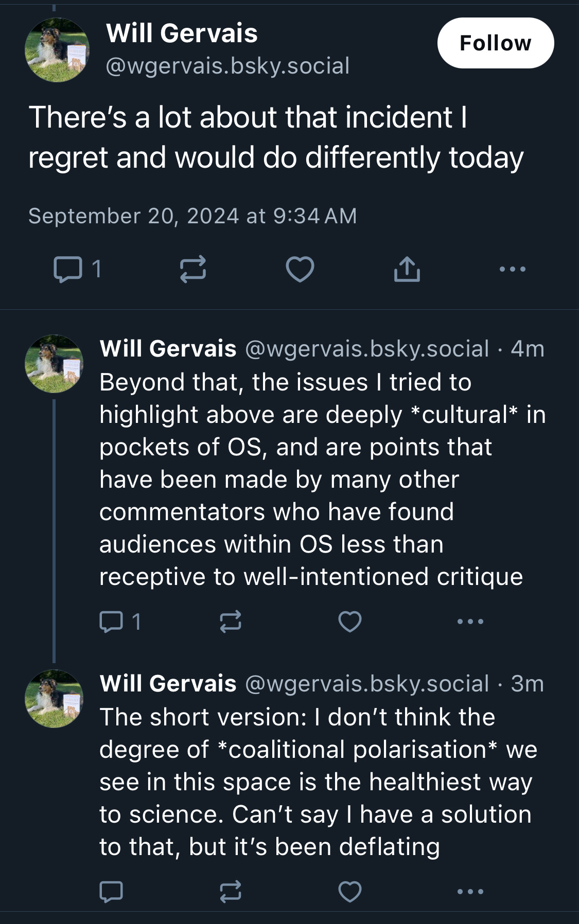Screen dimensions: 579x924
Task: Share the main post via share icon
Action: coord(407,269)
